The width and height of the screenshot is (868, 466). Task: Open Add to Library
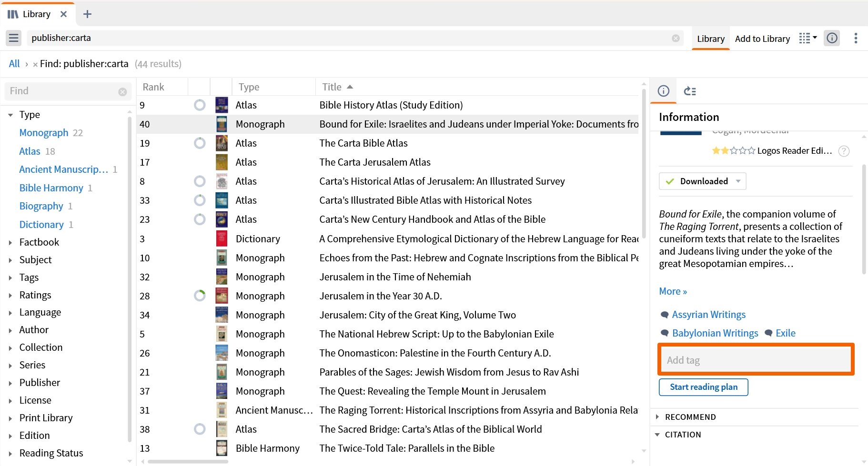tap(762, 39)
